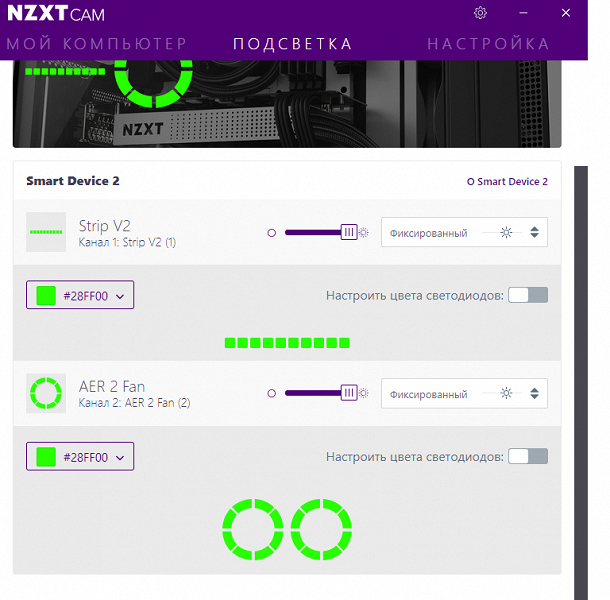The width and height of the screenshot is (610, 600).
Task: Minimize the NZXT CAM window
Action: (x=523, y=13)
